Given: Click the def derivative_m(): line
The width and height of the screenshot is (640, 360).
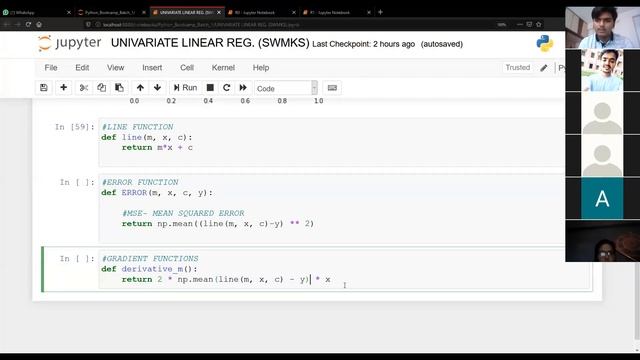Looking at the screenshot, I should pos(149,269).
